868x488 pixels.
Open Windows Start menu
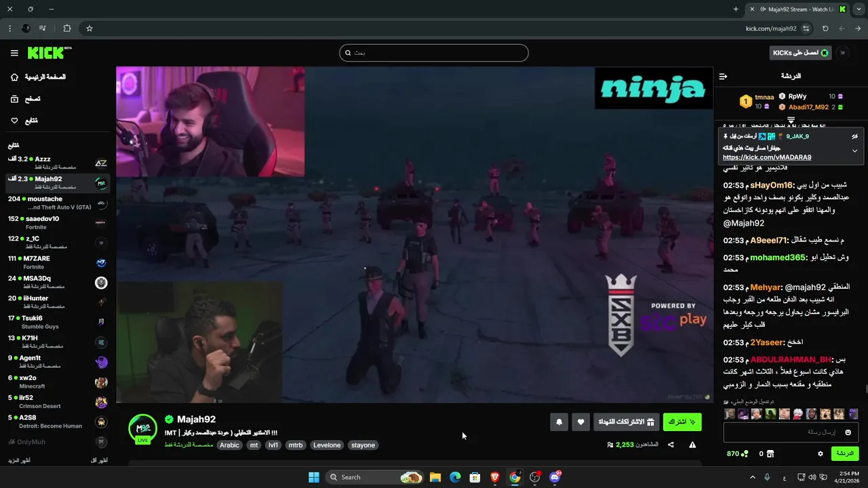point(314,477)
